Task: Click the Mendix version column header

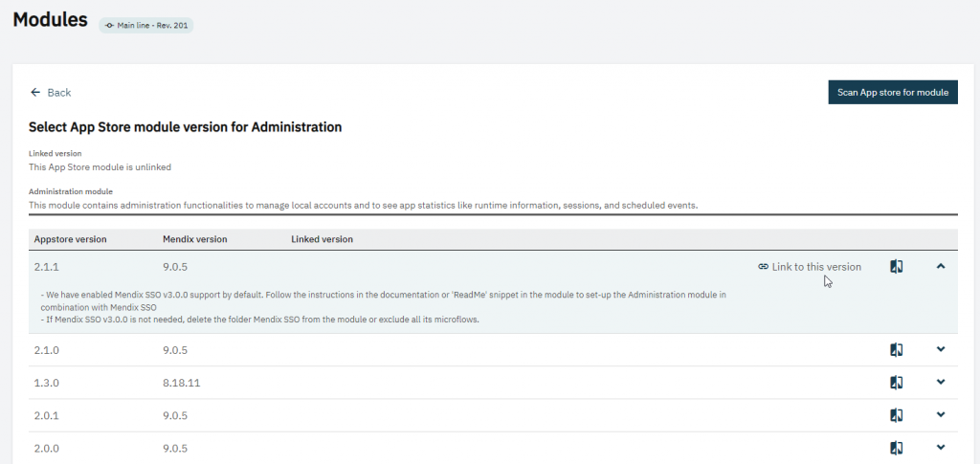Action: pyautogui.click(x=194, y=239)
